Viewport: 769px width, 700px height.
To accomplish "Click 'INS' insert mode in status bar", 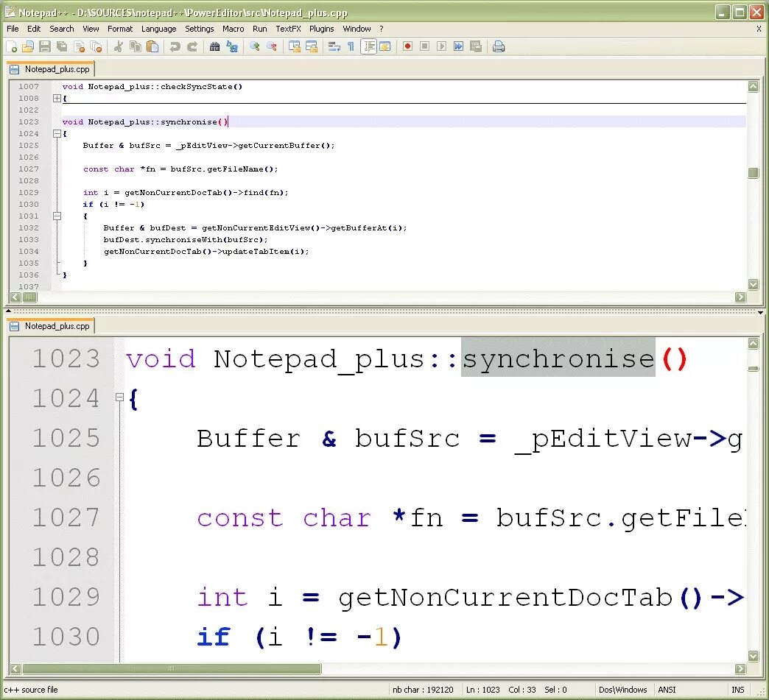I will click(738, 690).
